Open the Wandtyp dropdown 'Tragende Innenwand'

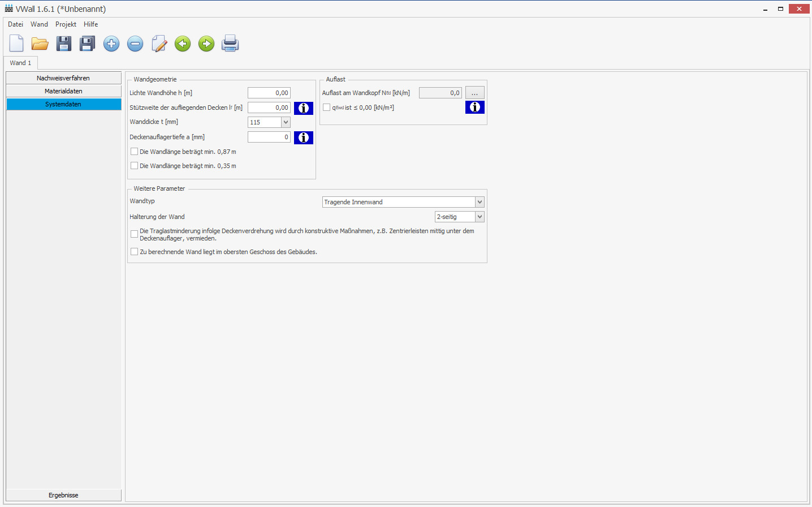tap(403, 202)
